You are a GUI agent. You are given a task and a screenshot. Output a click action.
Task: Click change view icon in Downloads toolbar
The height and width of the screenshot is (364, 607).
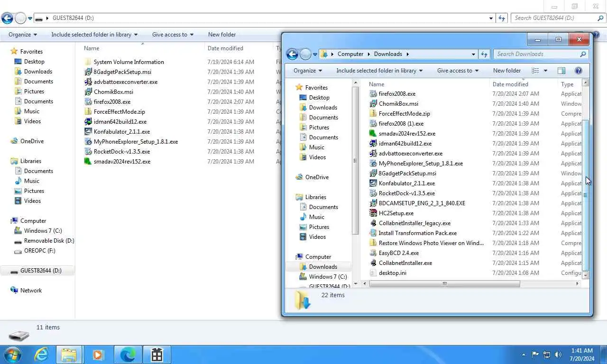[535, 71]
